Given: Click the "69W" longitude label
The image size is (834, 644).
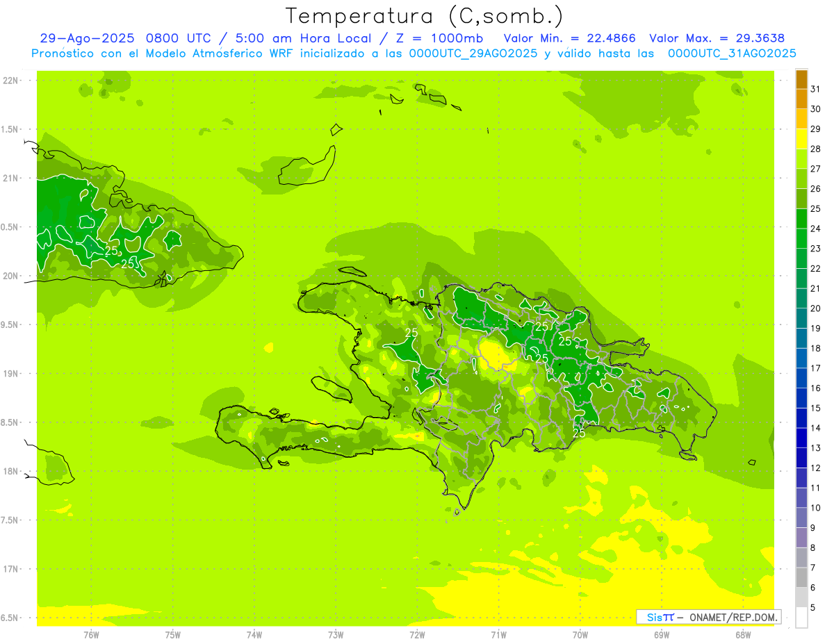Looking at the screenshot, I should 662,634.
